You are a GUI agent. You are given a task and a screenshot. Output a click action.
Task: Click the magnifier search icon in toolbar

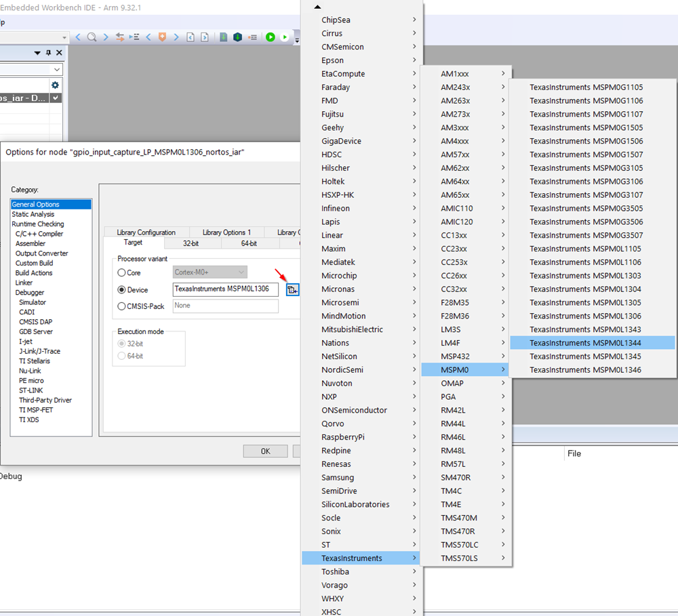pyautogui.click(x=92, y=37)
